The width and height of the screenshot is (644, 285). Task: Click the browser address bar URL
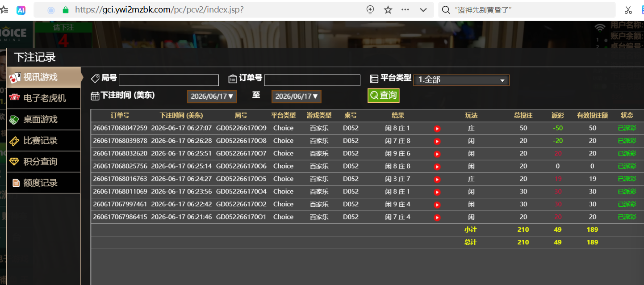pyautogui.click(x=159, y=10)
